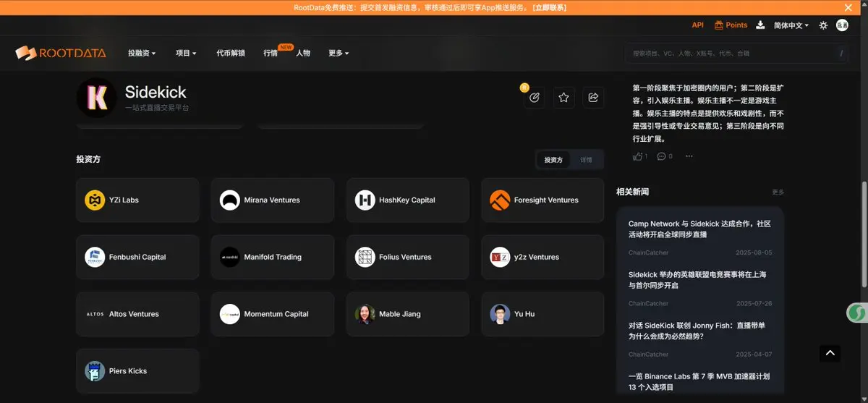Expand the 更多 dropdown menu
Viewport: 868px width, 403px height.
tap(339, 54)
